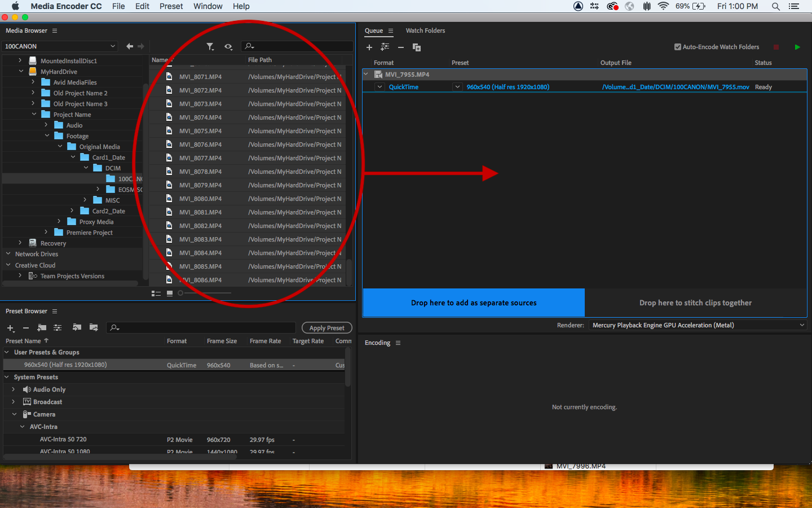Open the File menu
Screen dimensions: 812x508
pos(118,6)
